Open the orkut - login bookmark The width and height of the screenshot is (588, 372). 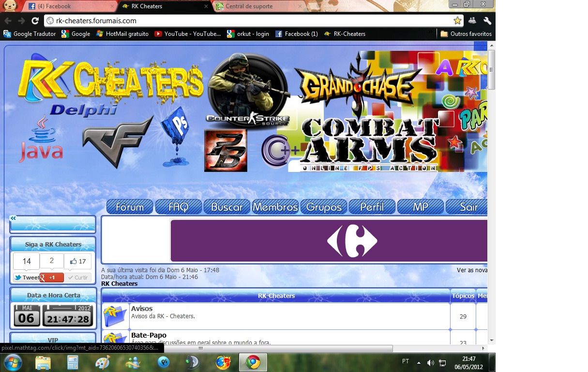pos(248,34)
